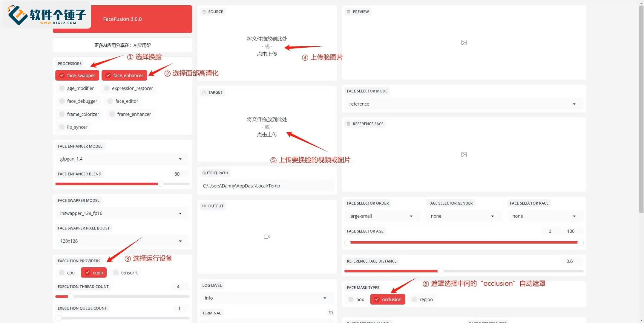Click the Execution Queue Count value 1
644x323 pixels.
coord(180,308)
